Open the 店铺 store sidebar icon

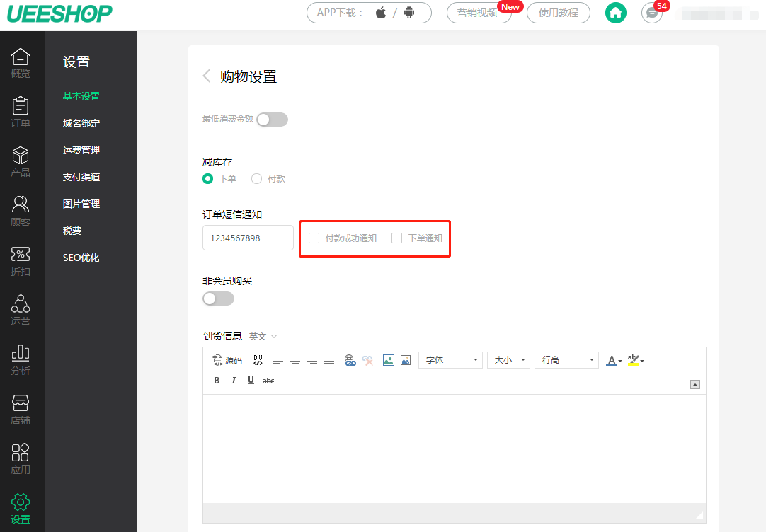pos(21,410)
